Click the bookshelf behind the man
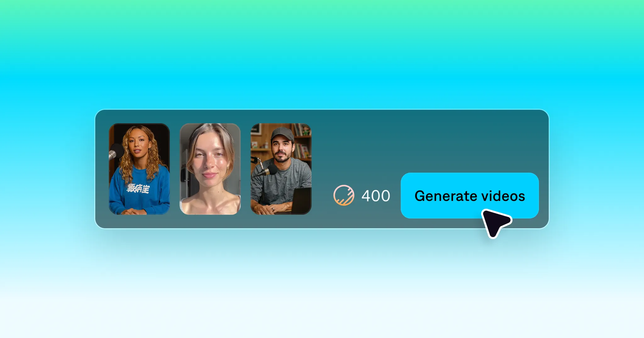The image size is (644, 338). 302,141
